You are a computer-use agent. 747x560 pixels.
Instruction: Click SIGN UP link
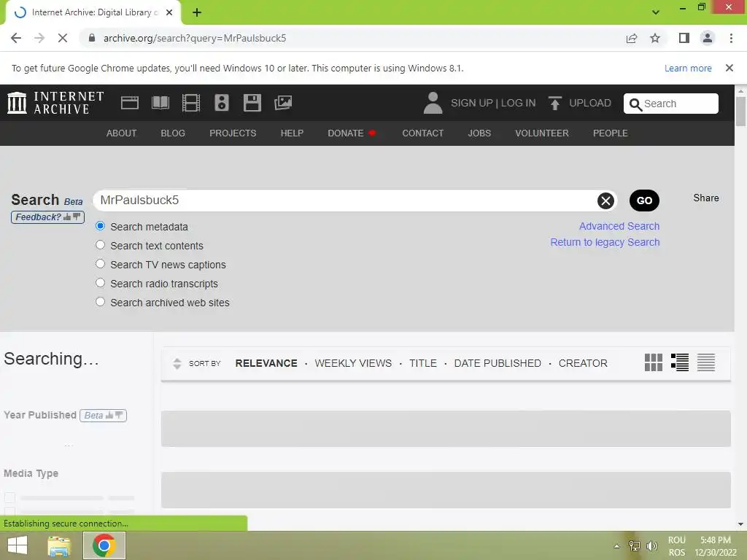pyautogui.click(x=472, y=103)
